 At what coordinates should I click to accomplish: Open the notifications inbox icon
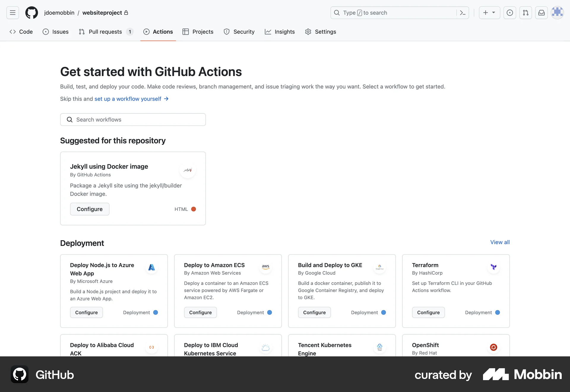(x=541, y=13)
